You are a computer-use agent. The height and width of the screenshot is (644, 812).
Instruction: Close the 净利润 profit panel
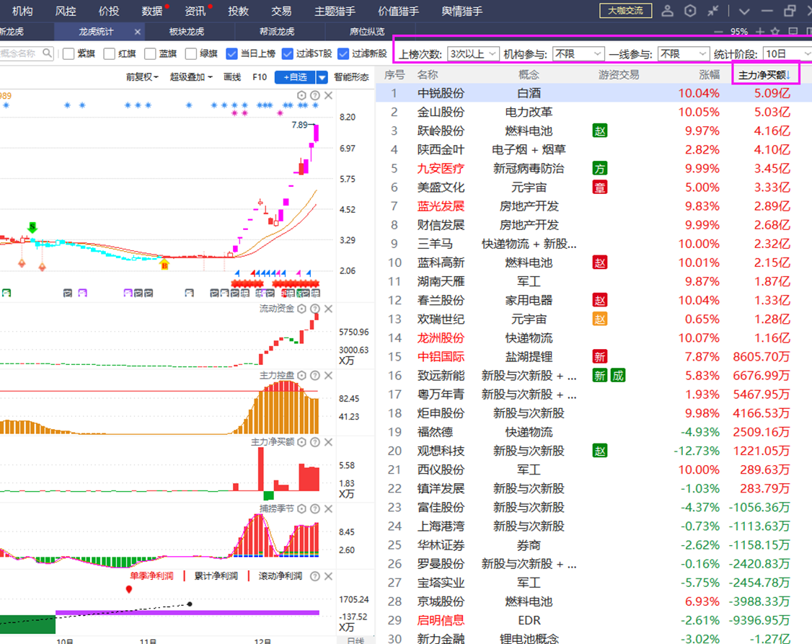tap(328, 576)
